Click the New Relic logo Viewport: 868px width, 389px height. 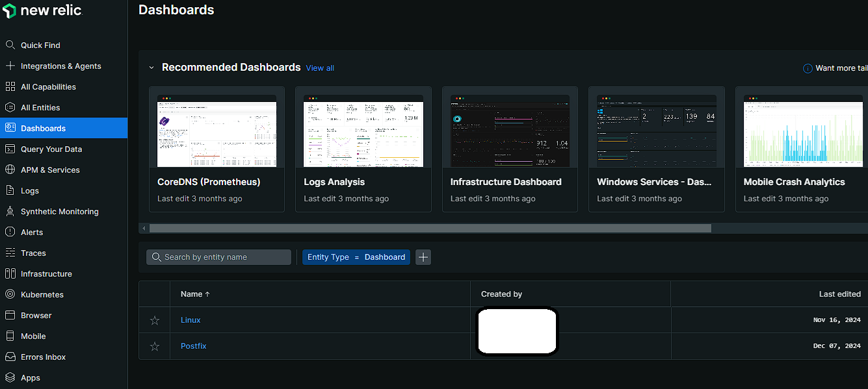point(42,10)
